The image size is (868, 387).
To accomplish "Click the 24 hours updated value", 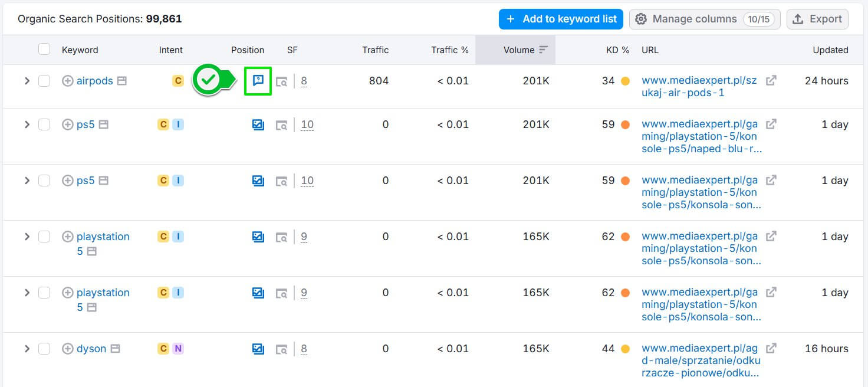I will click(x=827, y=81).
